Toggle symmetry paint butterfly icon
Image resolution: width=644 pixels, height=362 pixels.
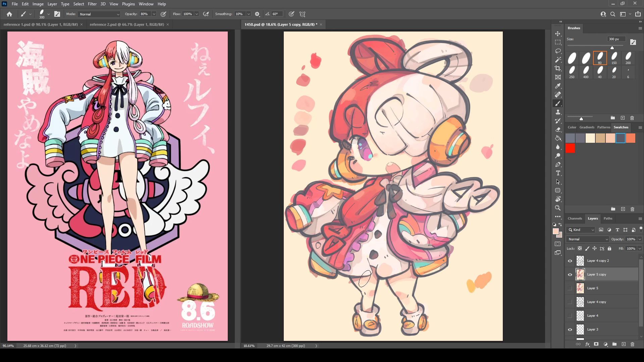[x=303, y=14]
